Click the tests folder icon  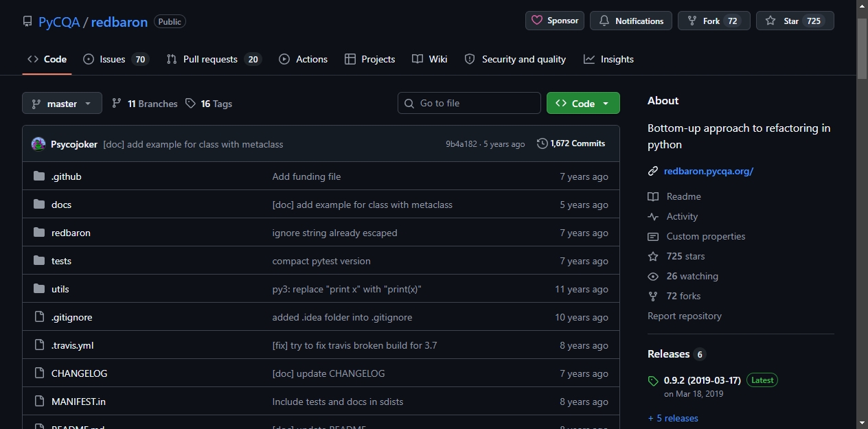(39, 261)
